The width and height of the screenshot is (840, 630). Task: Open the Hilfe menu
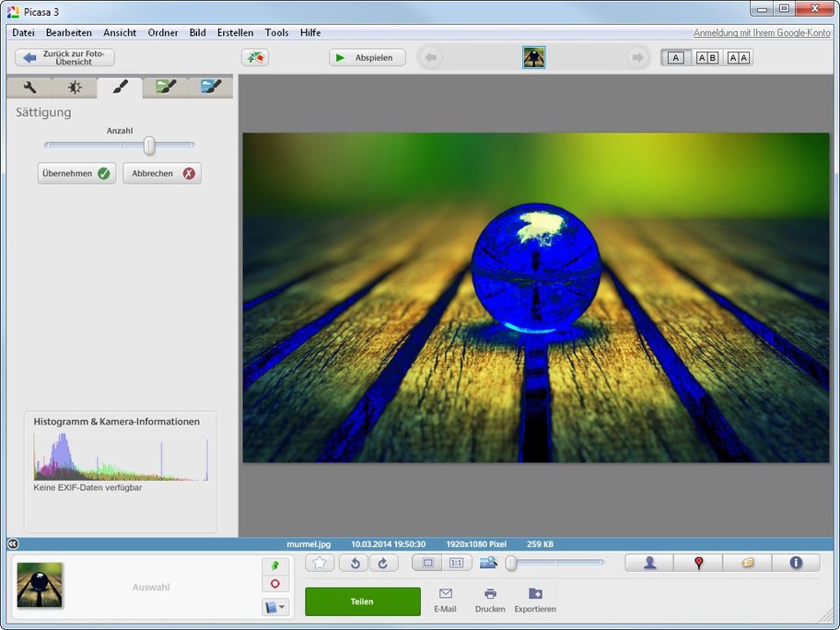(x=310, y=32)
